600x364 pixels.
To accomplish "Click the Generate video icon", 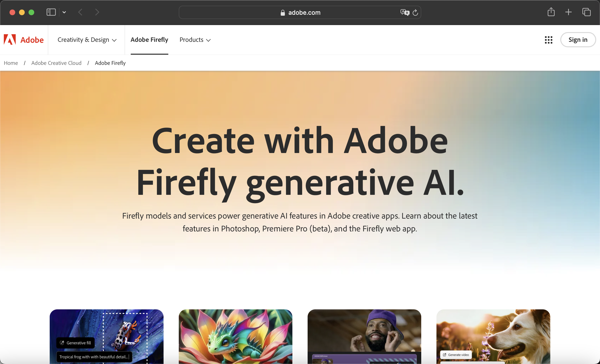I will click(444, 355).
